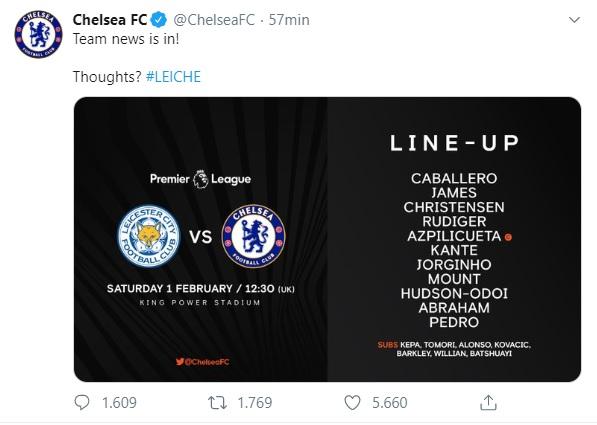Screen dimensions: 597x425
Task: Click the share upload icon
Action: [488, 402]
